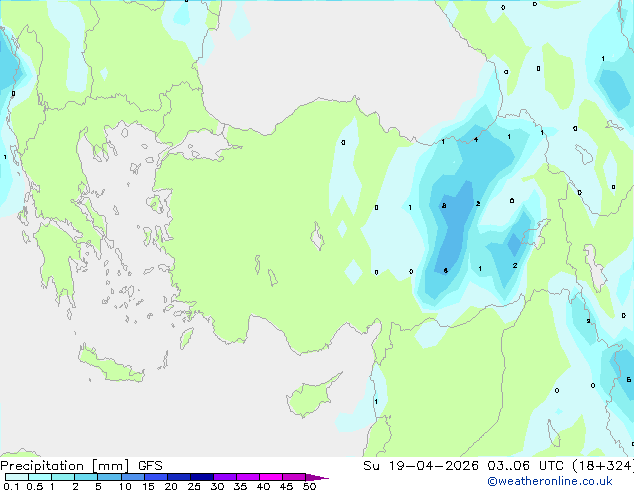The width and height of the screenshot is (634, 490).
Task: Select the 30–35 mm purple legend box
Action: (225, 477)
